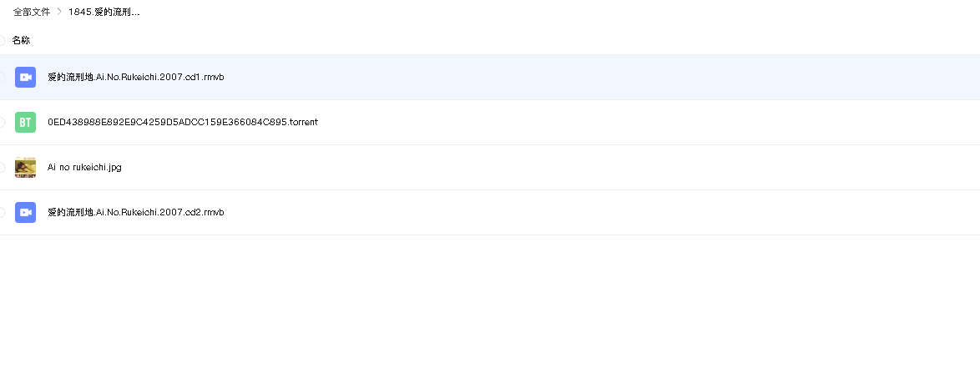Tick the checkbox for the cd1.rmvb file
The height and width of the screenshot is (389, 980).
pos(2,77)
